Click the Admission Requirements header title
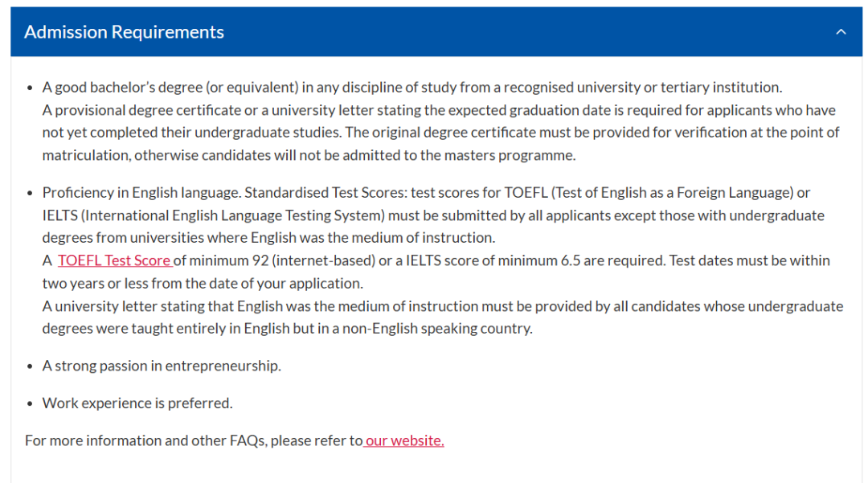Viewport: 868px width, 483px height. 124,32
